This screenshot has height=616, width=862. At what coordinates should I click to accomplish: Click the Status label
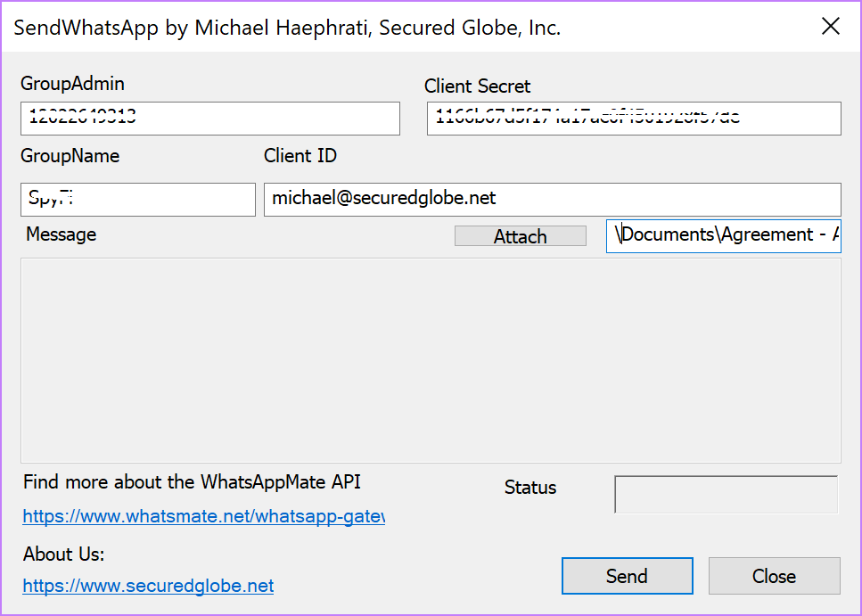coord(530,488)
